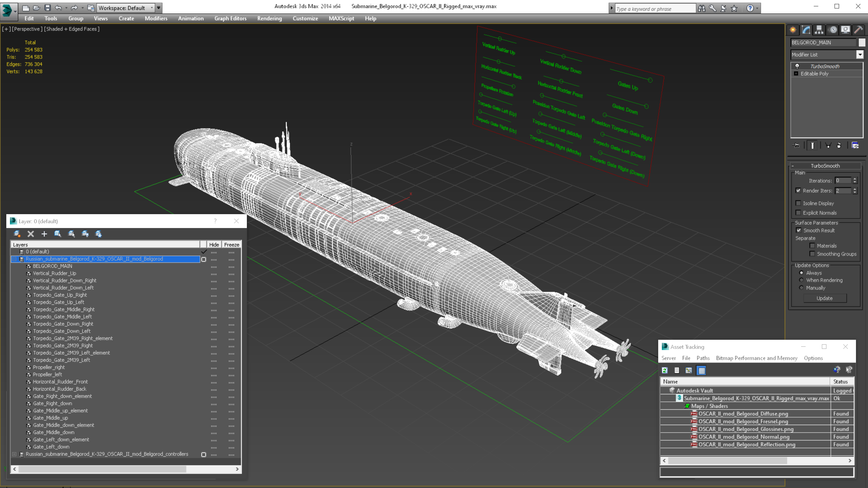Click the Communication Center satellite icon
Image resolution: width=868 pixels, height=488 pixels.
(723, 8)
